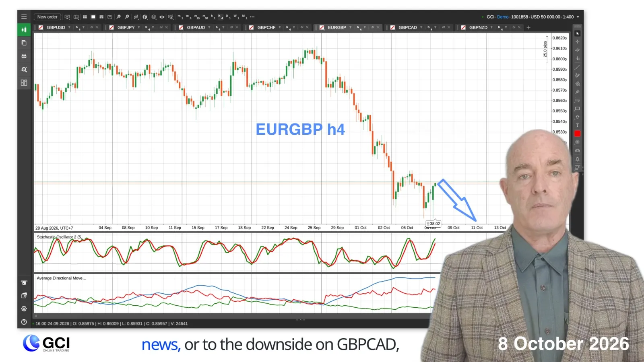This screenshot has width=644, height=362.
Task: Open the hamburger main menu
Action: click(24, 17)
